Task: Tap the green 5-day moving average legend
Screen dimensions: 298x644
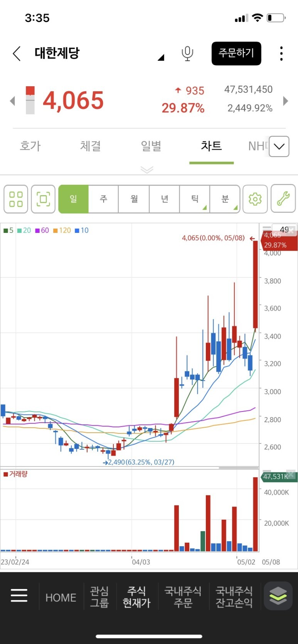Action: pos(8,230)
